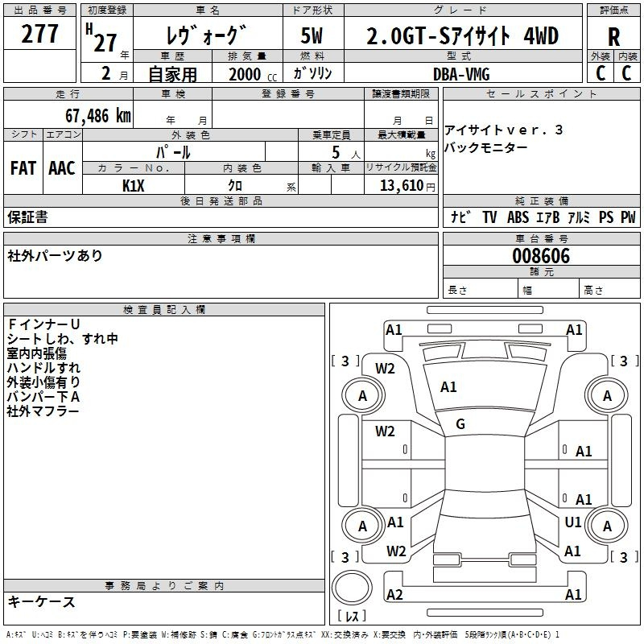Select the exterior color パール
Screen dimensions: 644x644
(173, 152)
